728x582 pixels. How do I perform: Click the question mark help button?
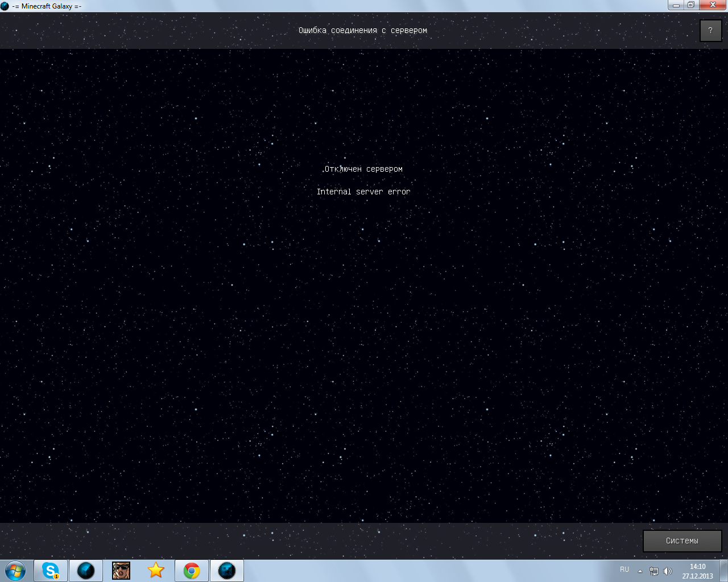click(710, 31)
